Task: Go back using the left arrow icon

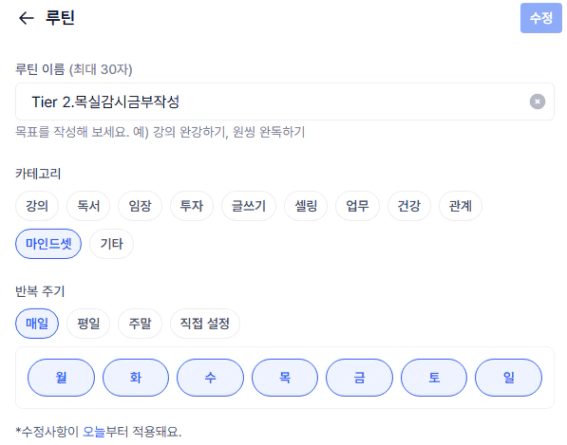Action: (26, 18)
